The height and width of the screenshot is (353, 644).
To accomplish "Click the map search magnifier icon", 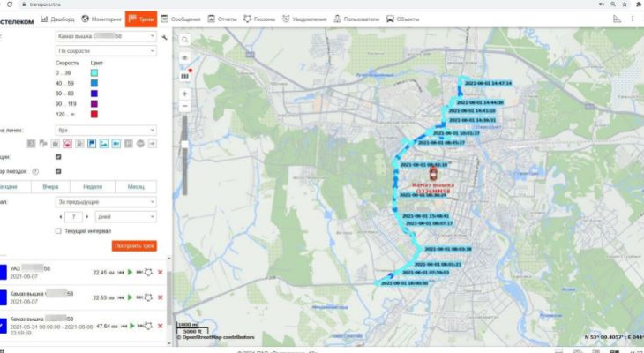I will [185, 39].
